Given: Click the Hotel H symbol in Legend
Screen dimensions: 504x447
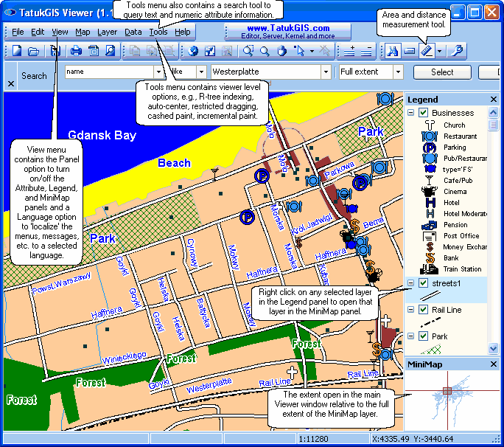Looking at the screenshot, I should click(430, 203).
